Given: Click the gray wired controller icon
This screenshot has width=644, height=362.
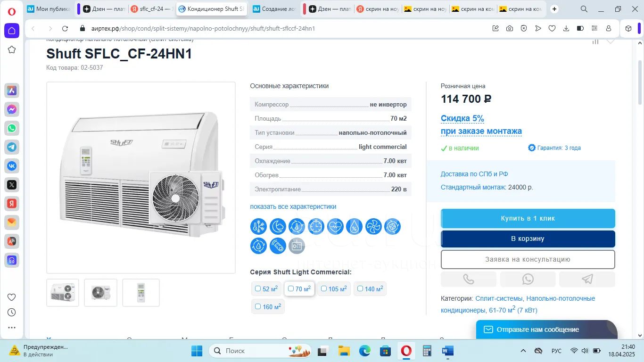Looking at the screenshot, I should point(297,246).
